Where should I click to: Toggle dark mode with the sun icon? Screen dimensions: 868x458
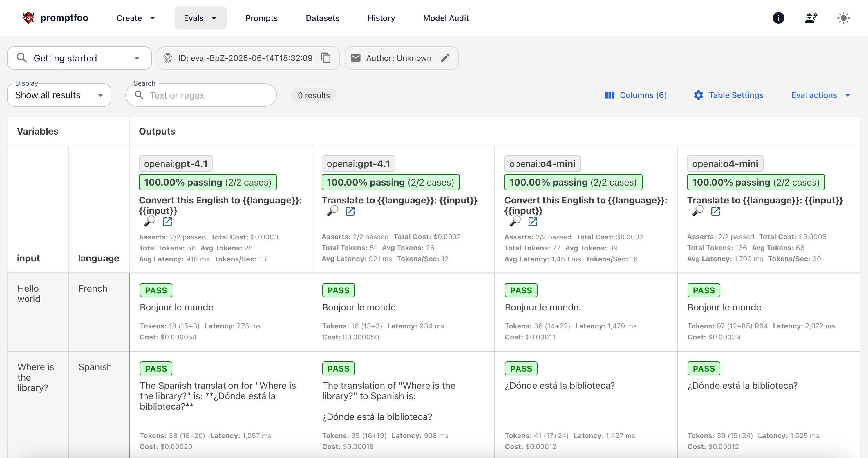coord(843,18)
